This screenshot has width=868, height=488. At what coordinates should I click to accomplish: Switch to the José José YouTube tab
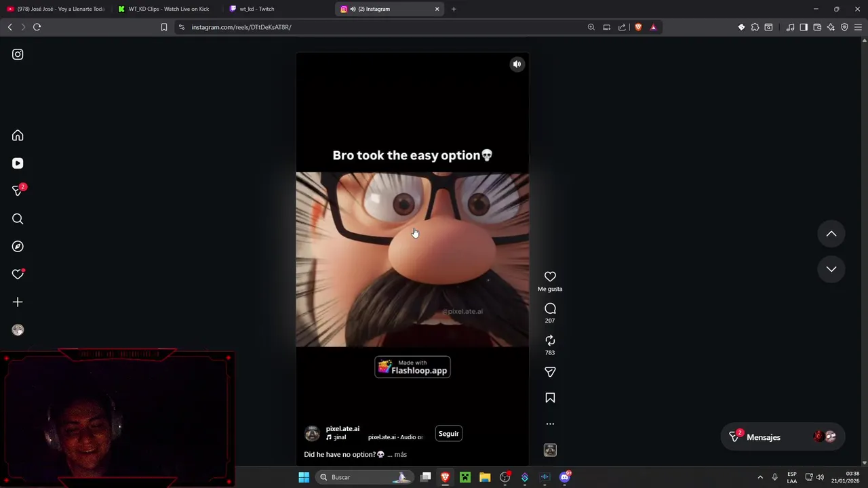(56, 9)
